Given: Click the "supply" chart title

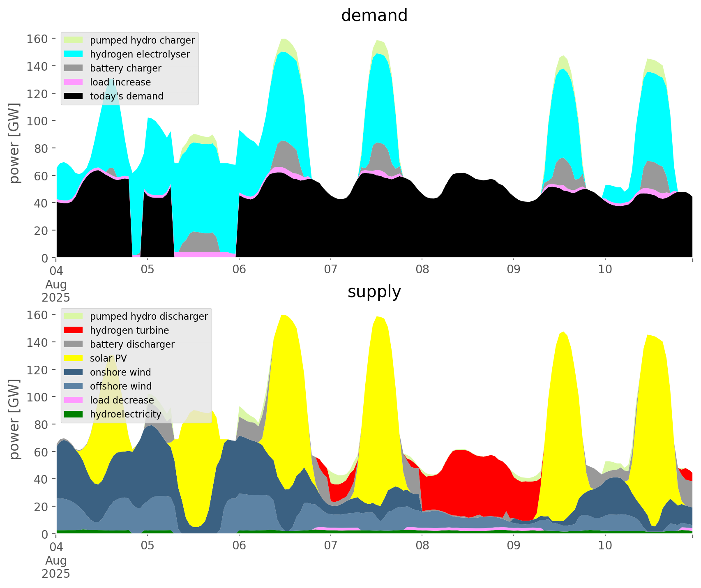Looking at the screenshot, I should pyautogui.click(x=374, y=292).
